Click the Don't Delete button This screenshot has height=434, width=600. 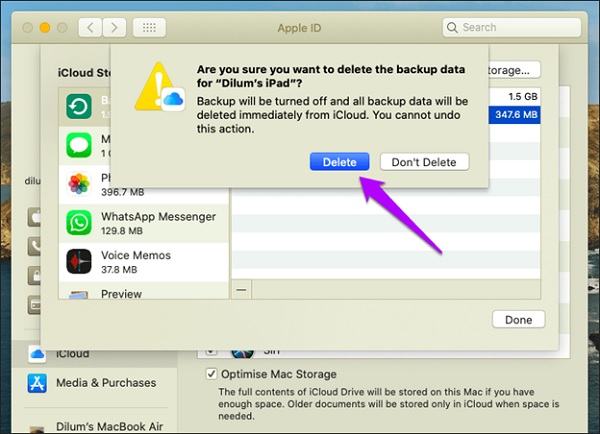pos(424,162)
